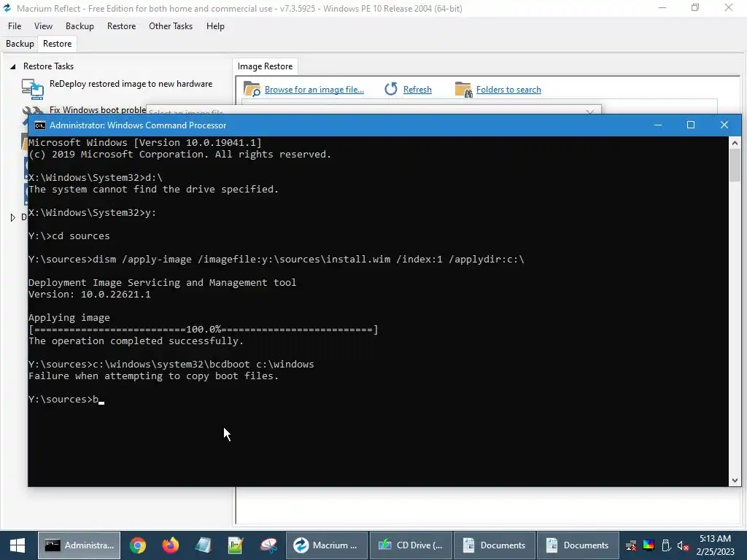Minimize the Macrium Reflect main window
The height and width of the screenshot is (560, 747).
point(662,7)
